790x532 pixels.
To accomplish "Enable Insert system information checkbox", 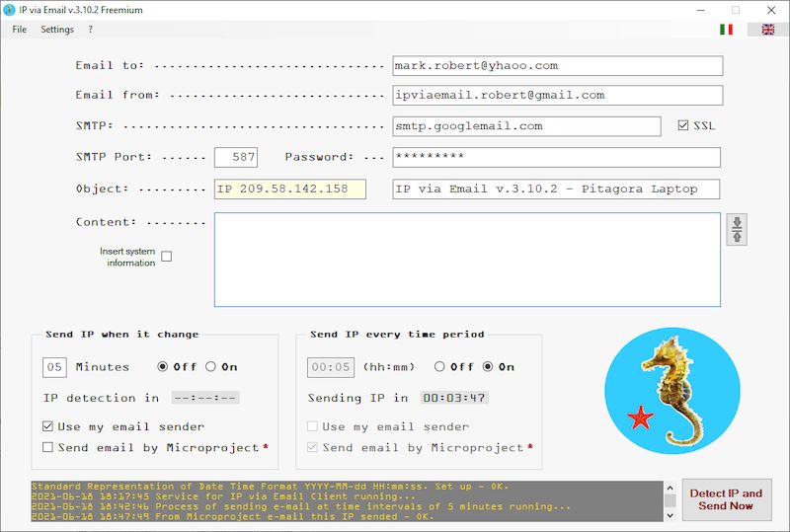I will click(x=166, y=257).
